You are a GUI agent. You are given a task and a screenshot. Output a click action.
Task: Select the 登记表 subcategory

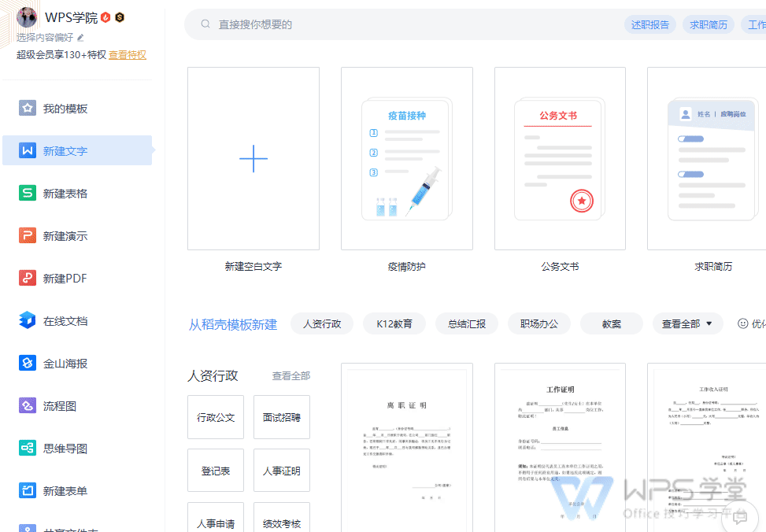[x=216, y=471]
